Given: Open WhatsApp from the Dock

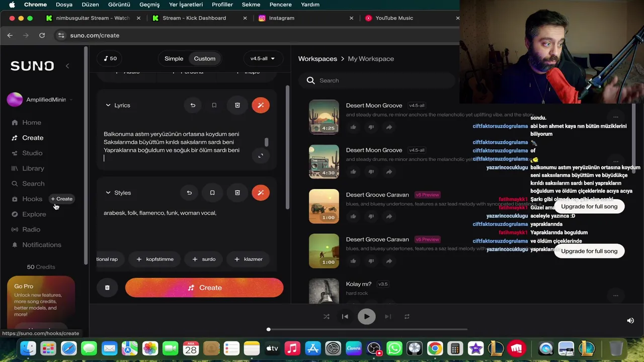Looking at the screenshot, I should tap(394, 348).
